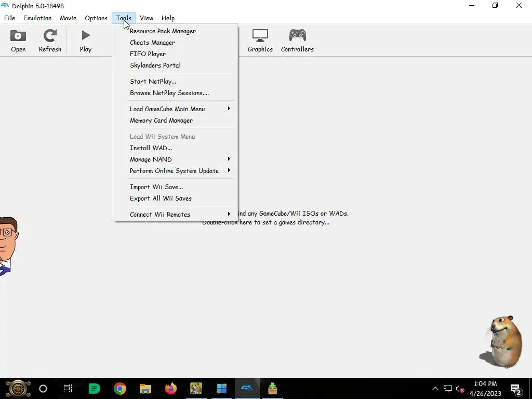The width and height of the screenshot is (532, 399).
Task: Open the File menu
Action: 9,18
